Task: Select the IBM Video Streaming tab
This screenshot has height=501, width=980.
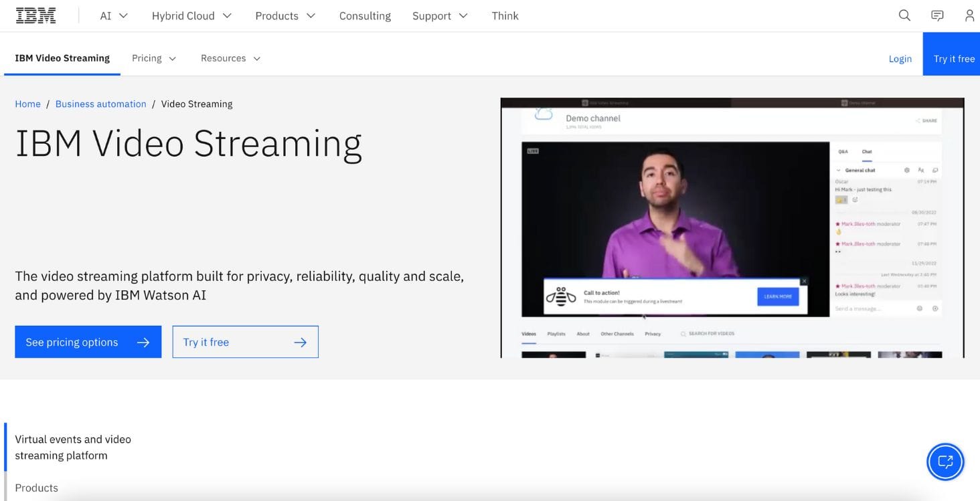Action: point(62,58)
